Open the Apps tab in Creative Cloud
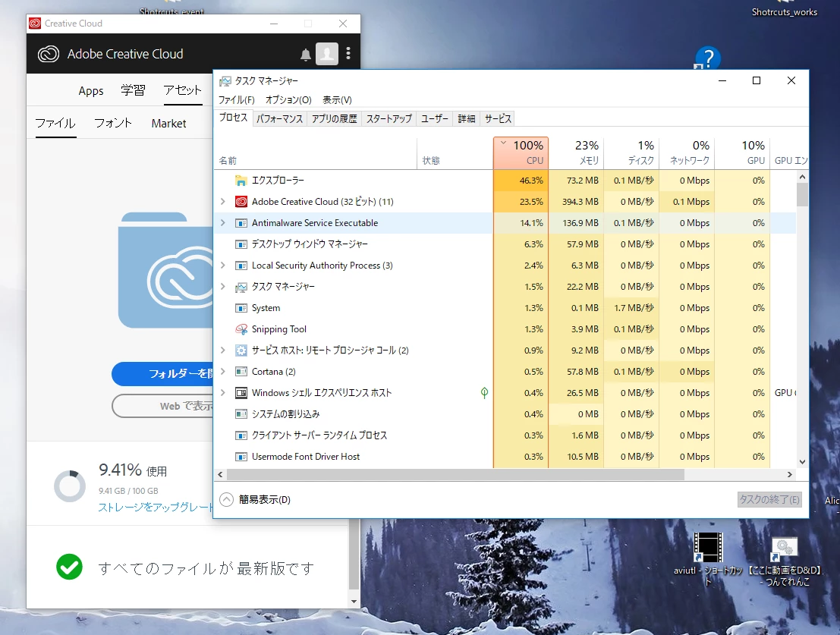Viewport: 840px width, 635px height. pos(91,91)
